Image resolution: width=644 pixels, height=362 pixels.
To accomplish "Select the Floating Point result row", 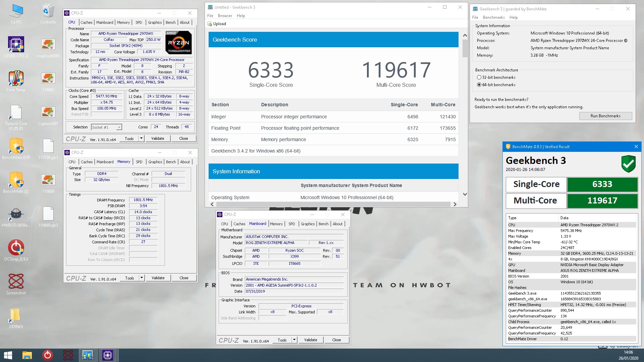I will (333, 128).
